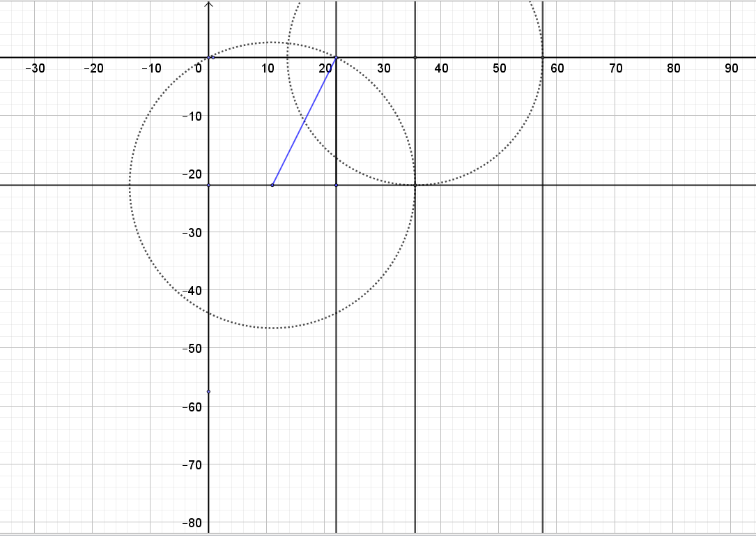Select the point where the two circles touch at y=−22

(x=415, y=185)
